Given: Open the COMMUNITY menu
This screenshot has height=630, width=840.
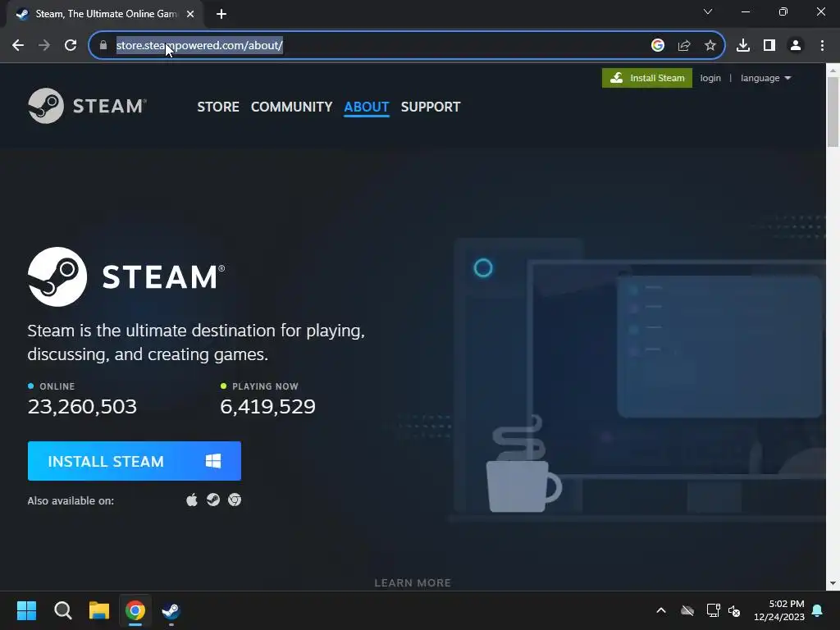Looking at the screenshot, I should coord(291,107).
